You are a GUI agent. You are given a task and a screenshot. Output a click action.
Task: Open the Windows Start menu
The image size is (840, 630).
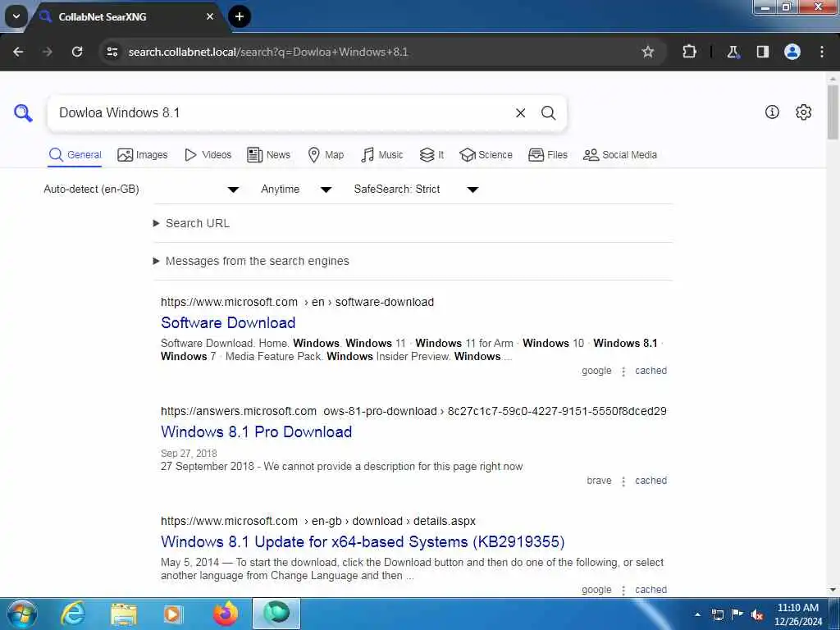[22, 614]
